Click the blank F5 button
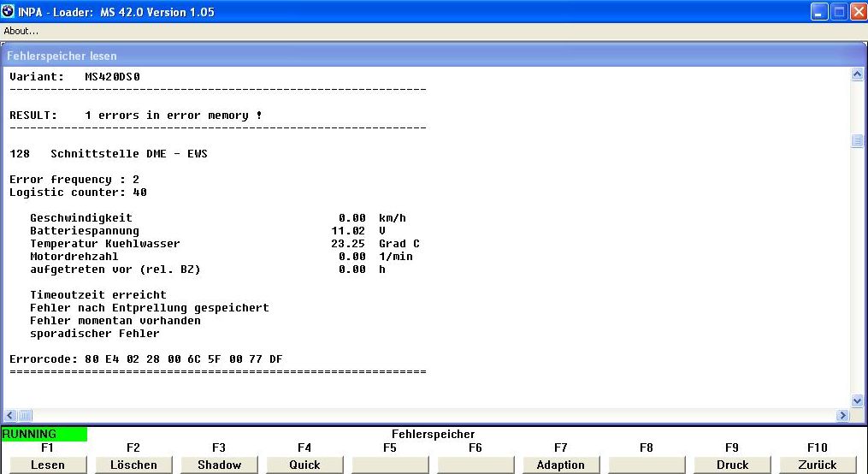 [x=390, y=465]
